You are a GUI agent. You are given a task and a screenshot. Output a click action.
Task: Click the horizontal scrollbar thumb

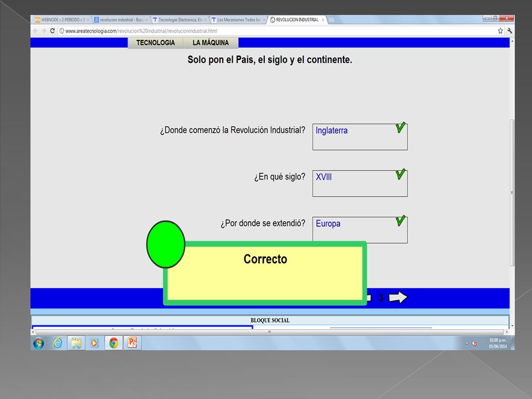coord(270,332)
